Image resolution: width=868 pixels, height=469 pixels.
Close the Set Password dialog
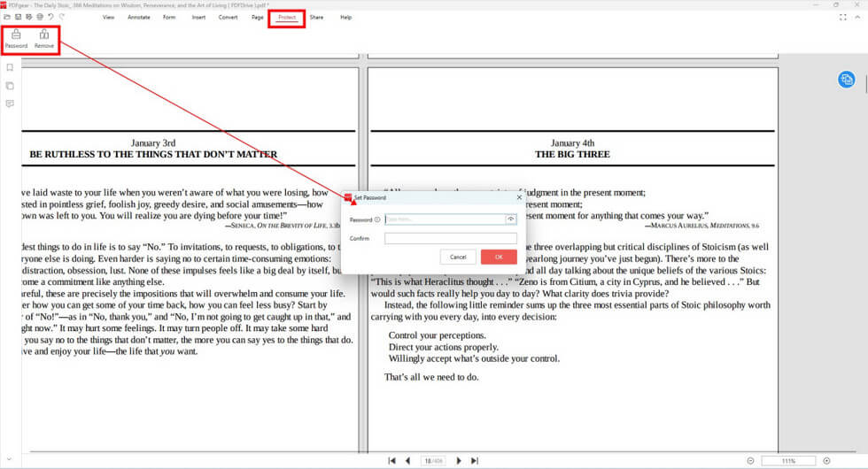pyautogui.click(x=519, y=196)
